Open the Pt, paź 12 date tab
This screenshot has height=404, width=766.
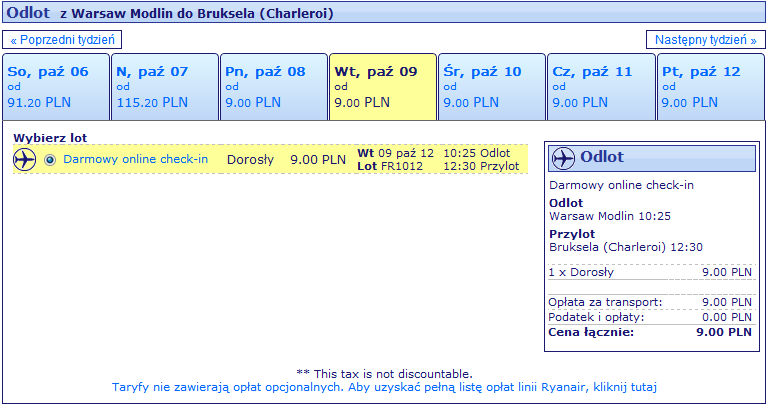[x=711, y=87]
